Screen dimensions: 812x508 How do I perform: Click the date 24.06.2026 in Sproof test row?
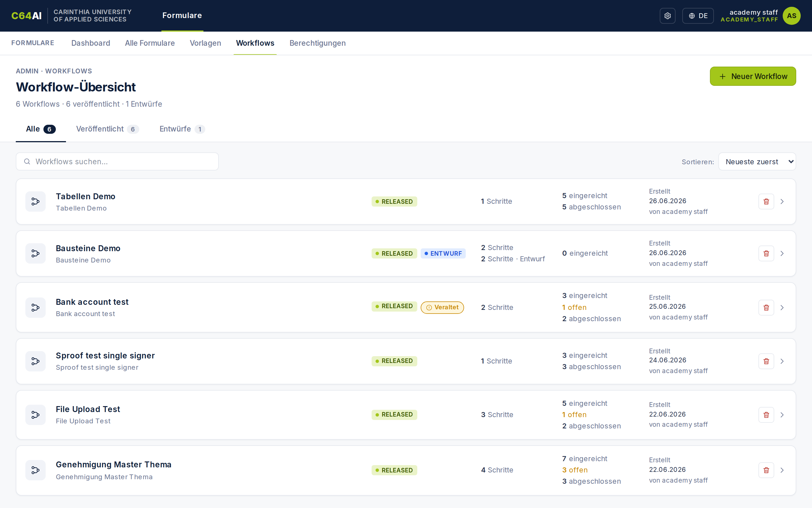[667, 360]
